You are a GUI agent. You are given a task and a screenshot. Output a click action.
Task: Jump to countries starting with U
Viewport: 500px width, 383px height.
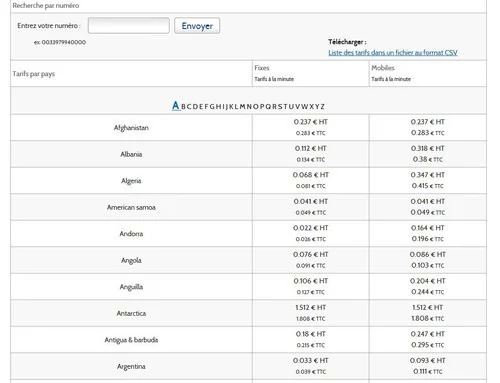point(291,107)
